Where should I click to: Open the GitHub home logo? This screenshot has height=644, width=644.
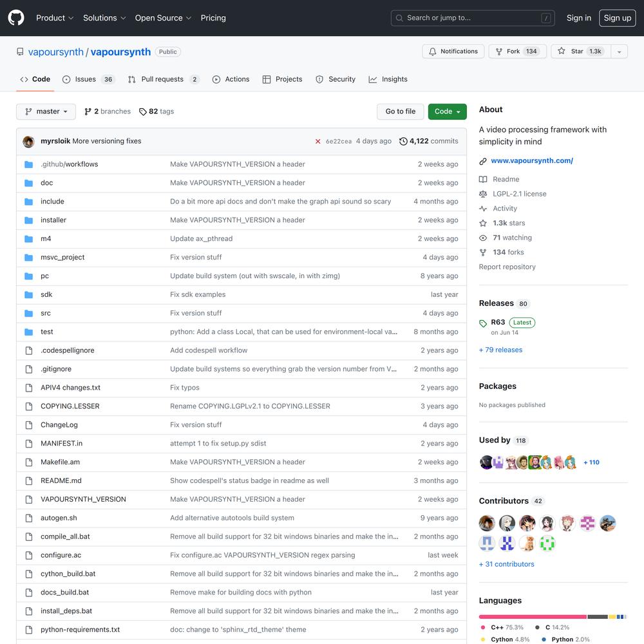point(16,17)
